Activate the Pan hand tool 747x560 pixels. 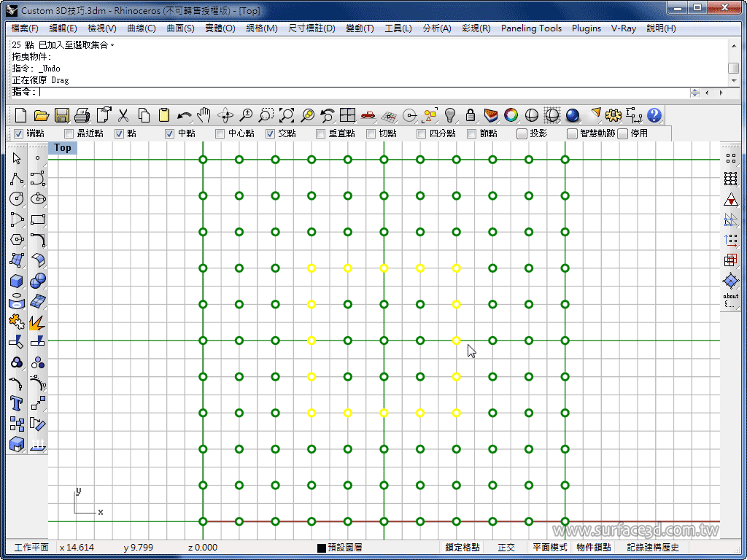[x=204, y=115]
